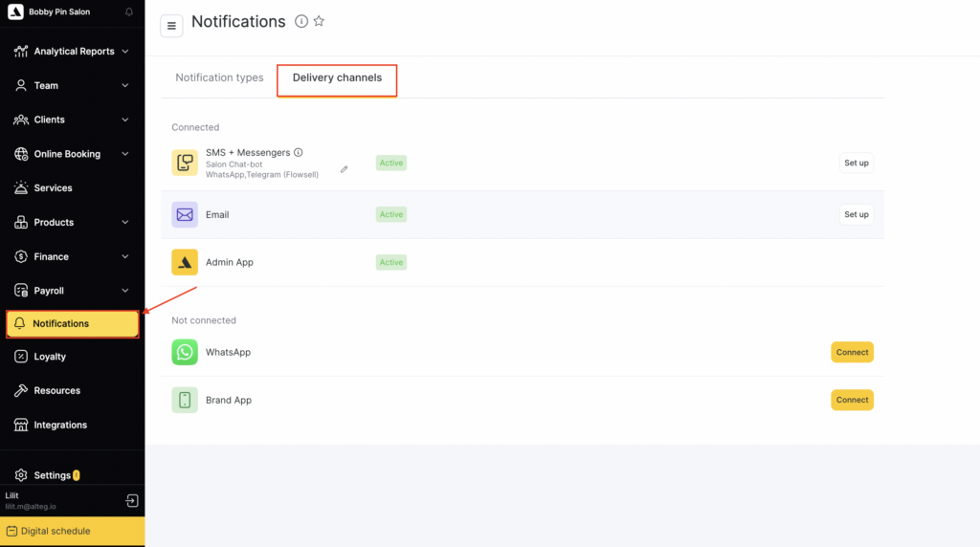
Task: Click the info icon next to Notifications title
Action: pos(301,21)
